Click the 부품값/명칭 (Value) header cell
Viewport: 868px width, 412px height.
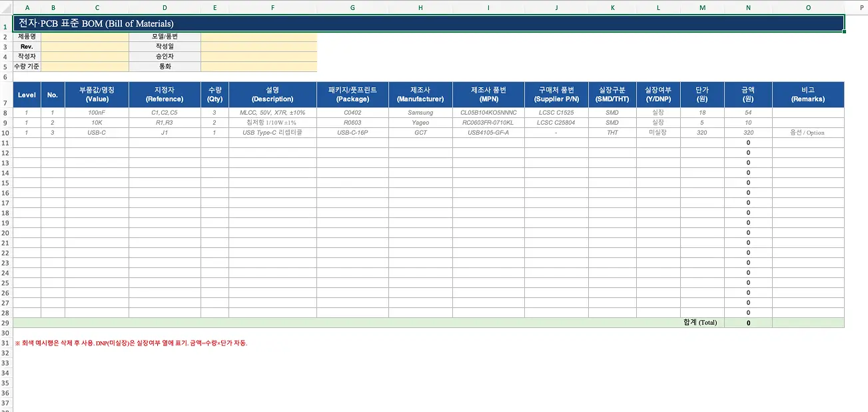tap(97, 95)
